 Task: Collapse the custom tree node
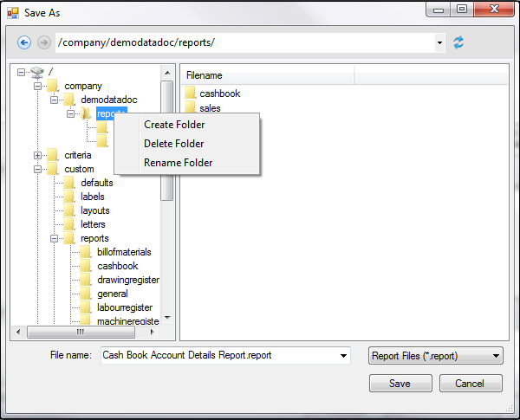point(37,169)
